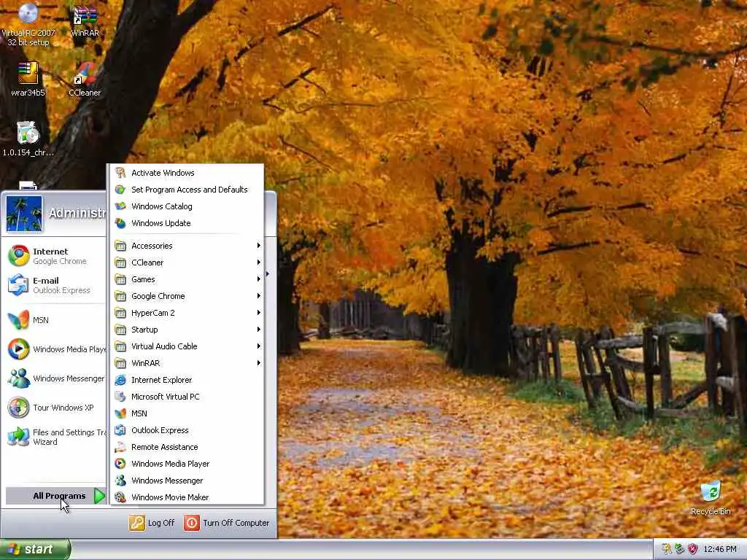Image resolution: width=747 pixels, height=560 pixels.
Task: Open Outlook Express from All Programs list
Action: 187,430
